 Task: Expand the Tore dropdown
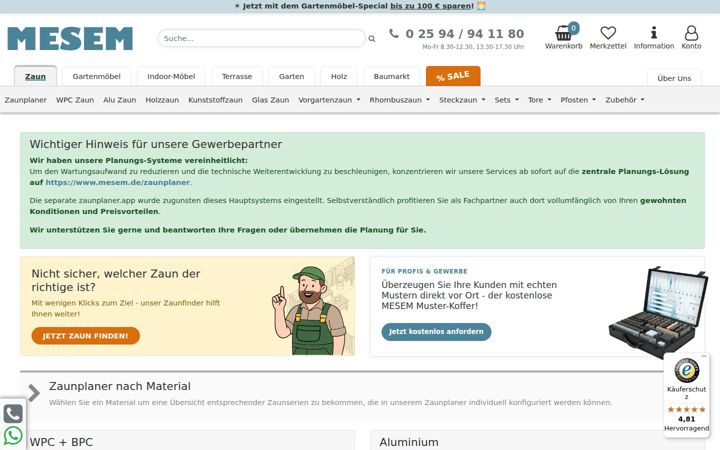(x=540, y=100)
